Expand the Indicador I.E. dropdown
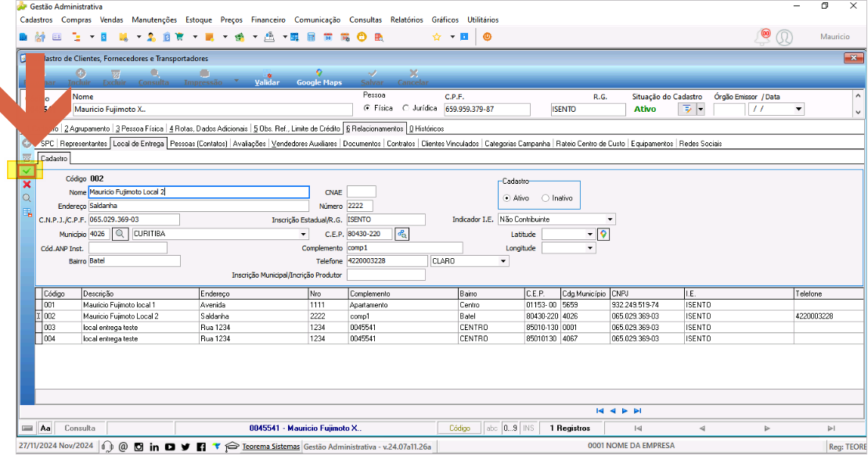868x456 pixels. [610, 220]
